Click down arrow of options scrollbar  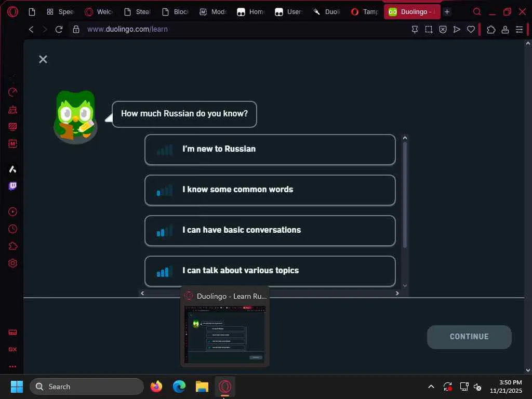click(405, 286)
